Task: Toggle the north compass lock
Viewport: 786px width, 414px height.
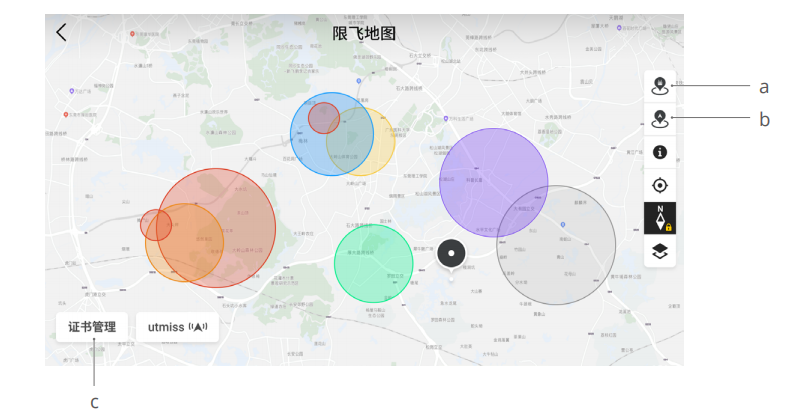Action: [659, 218]
